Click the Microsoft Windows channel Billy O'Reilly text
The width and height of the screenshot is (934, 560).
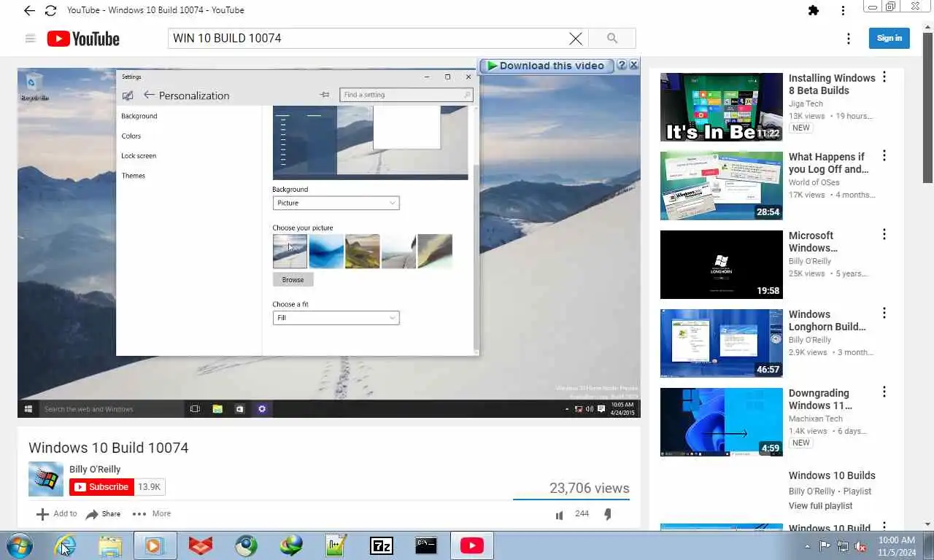(810, 261)
